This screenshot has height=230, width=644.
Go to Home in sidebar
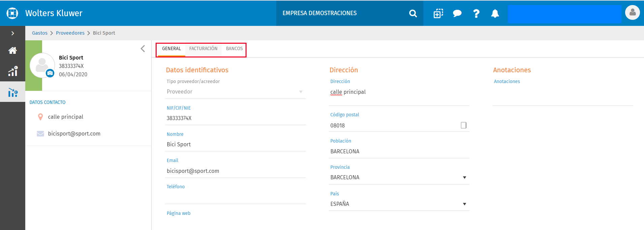(13, 50)
